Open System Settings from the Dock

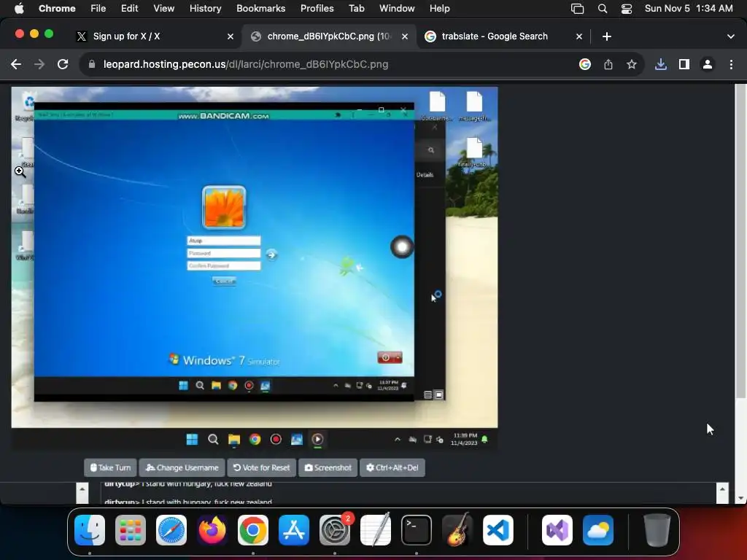click(x=334, y=530)
